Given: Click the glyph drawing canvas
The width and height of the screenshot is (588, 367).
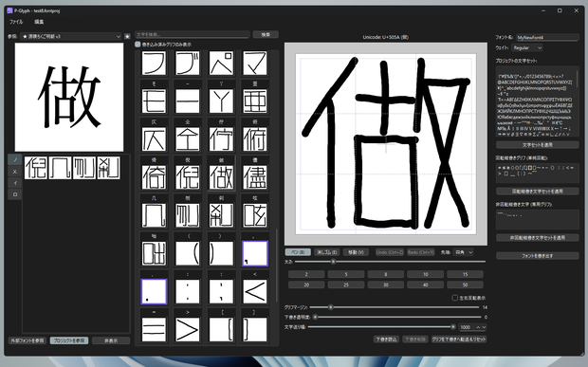Looking at the screenshot, I should tap(386, 144).
